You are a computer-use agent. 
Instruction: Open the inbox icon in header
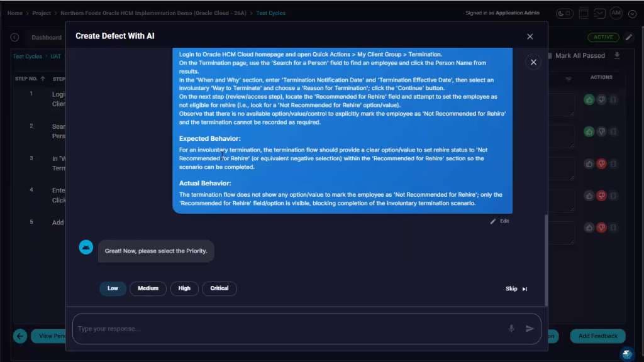pos(599,14)
